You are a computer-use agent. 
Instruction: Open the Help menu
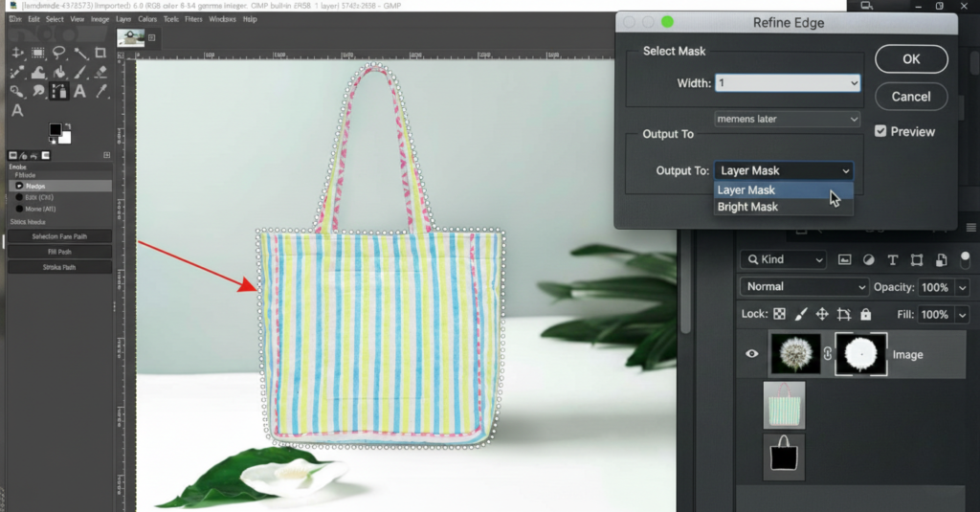(250, 19)
